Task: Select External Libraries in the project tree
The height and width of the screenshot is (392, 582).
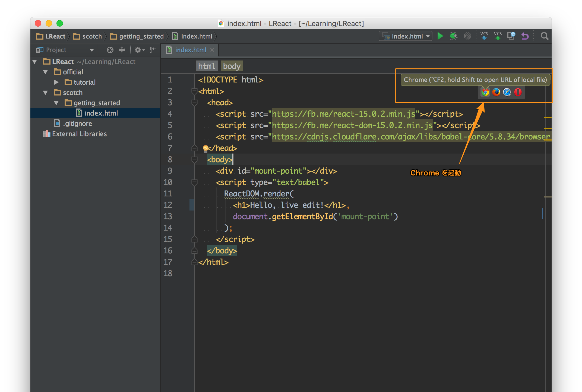Action: (x=95, y=134)
